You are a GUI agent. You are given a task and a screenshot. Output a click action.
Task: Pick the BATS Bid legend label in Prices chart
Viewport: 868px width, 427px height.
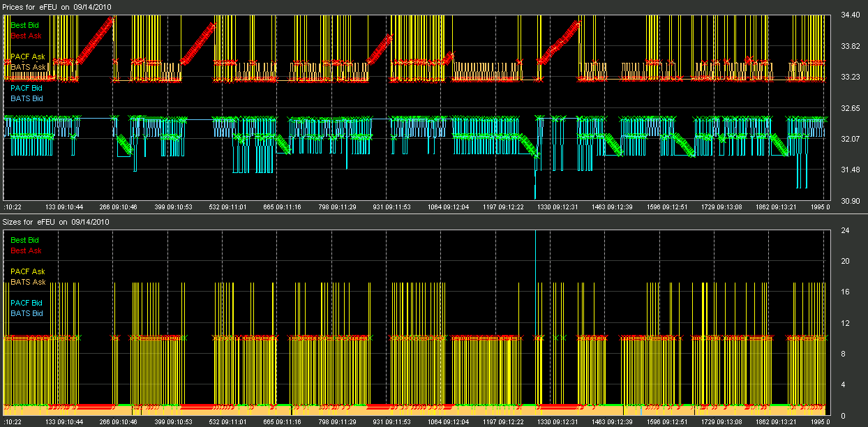(x=27, y=98)
